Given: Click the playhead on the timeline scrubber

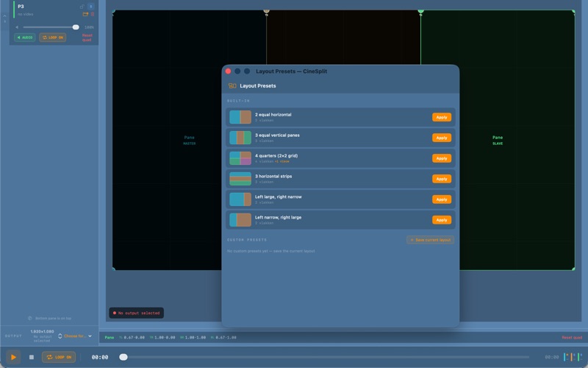Looking at the screenshot, I should 123,357.
